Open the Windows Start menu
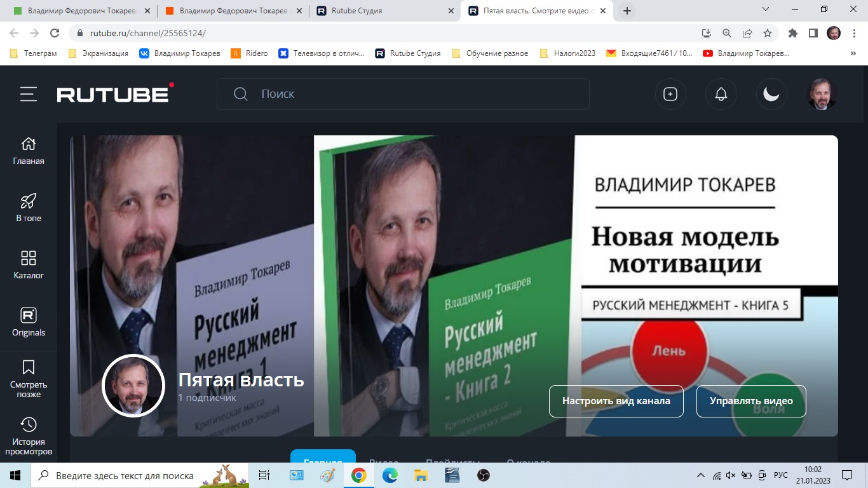Image resolution: width=868 pixels, height=488 pixels. [15, 475]
